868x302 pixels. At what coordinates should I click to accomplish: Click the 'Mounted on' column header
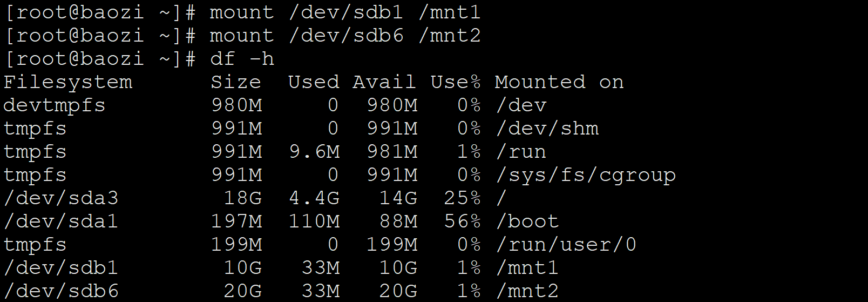(x=559, y=82)
